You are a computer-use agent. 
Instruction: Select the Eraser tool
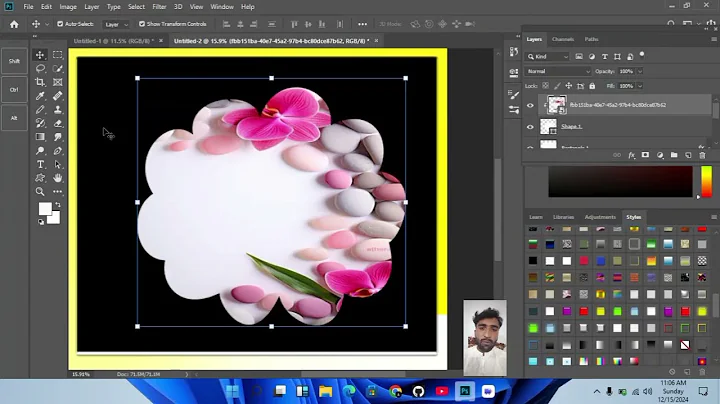point(57,123)
